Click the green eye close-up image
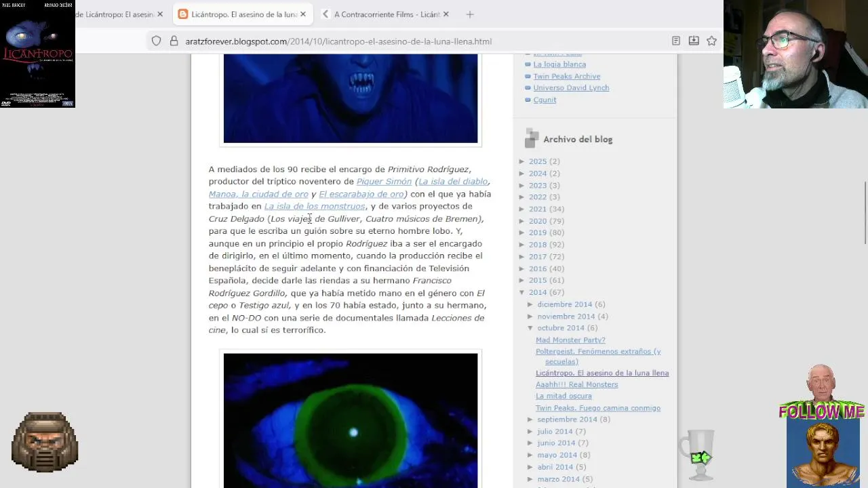The width and height of the screenshot is (868, 488). point(351,420)
